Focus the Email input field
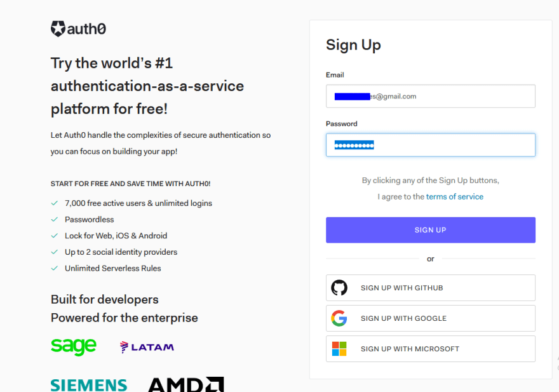This screenshot has width=559, height=392. click(x=430, y=97)
